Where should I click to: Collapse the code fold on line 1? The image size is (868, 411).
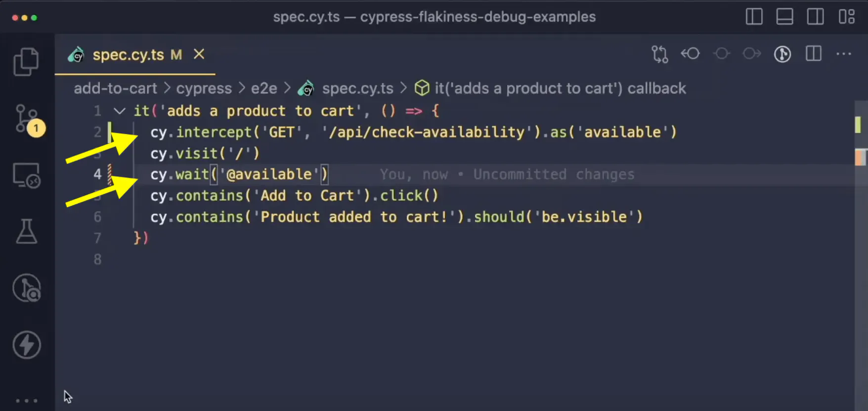(119, 111)
